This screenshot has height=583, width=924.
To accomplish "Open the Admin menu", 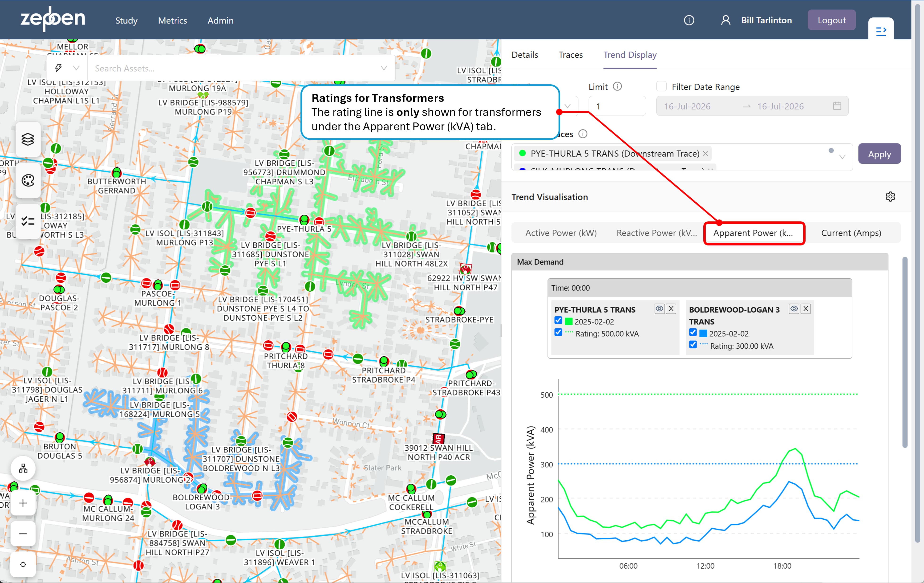I will [x=221, y=20].
